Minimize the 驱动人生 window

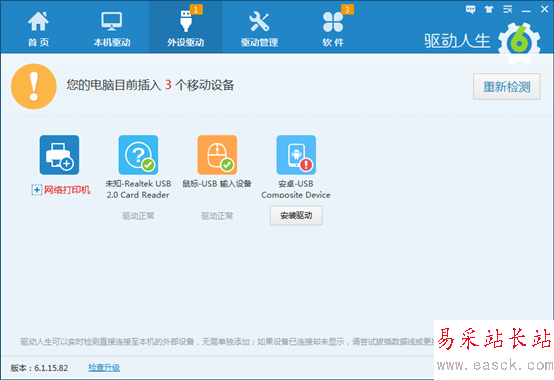click(x=526, y=10)
